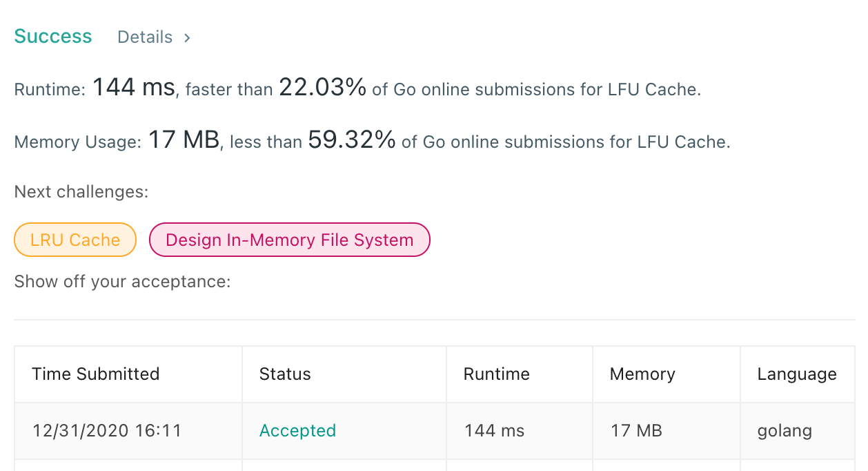Click the large 144 ms runtime summary
This screenshot has width=868, height=471.
tap(134, 88)
